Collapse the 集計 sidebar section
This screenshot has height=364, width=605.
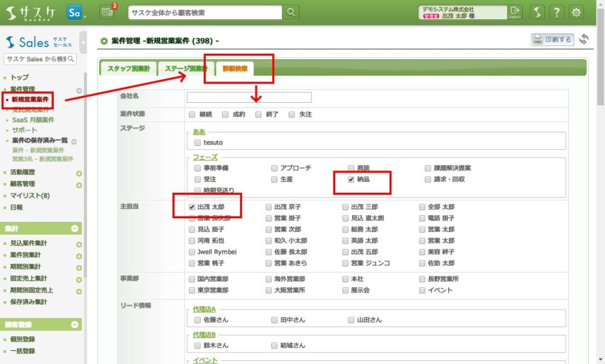[74, 229]
